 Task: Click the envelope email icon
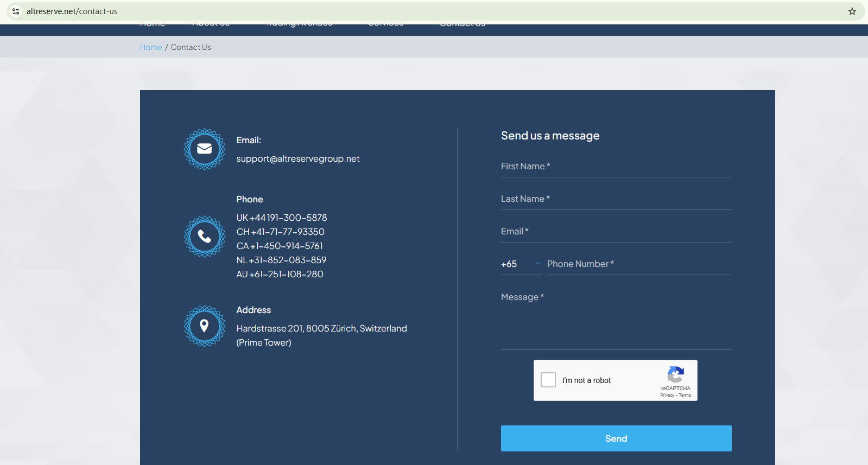tap(204, 149)
